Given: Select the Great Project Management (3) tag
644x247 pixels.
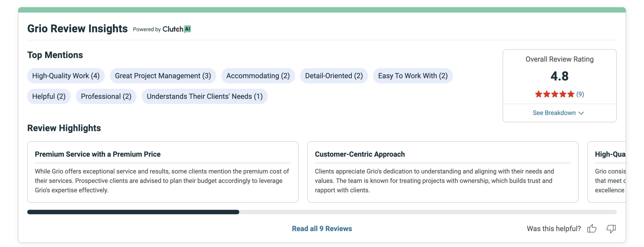Looking at the screenshot, I should pyautogui.click(x=163, y=76).
